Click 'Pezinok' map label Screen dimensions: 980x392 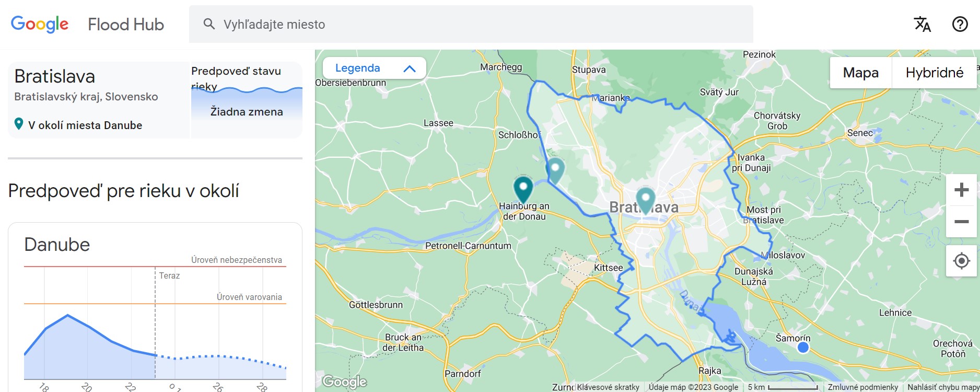point(759,54)
